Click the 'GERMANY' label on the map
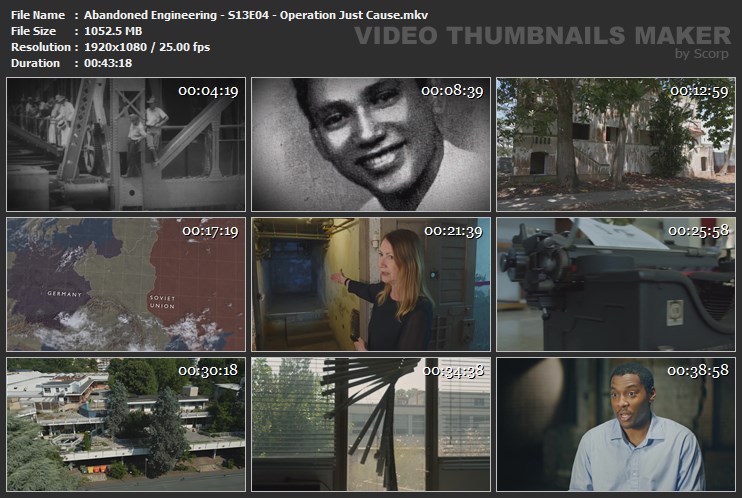The width and height of the screenshot is (742, 498). pos(64,294)
